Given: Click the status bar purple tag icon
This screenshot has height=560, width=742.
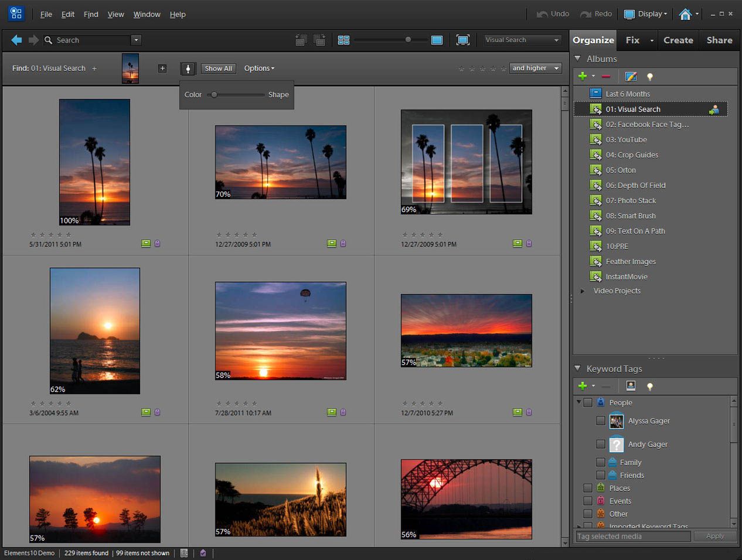Looking at the screenshot, I should point(203,552).
